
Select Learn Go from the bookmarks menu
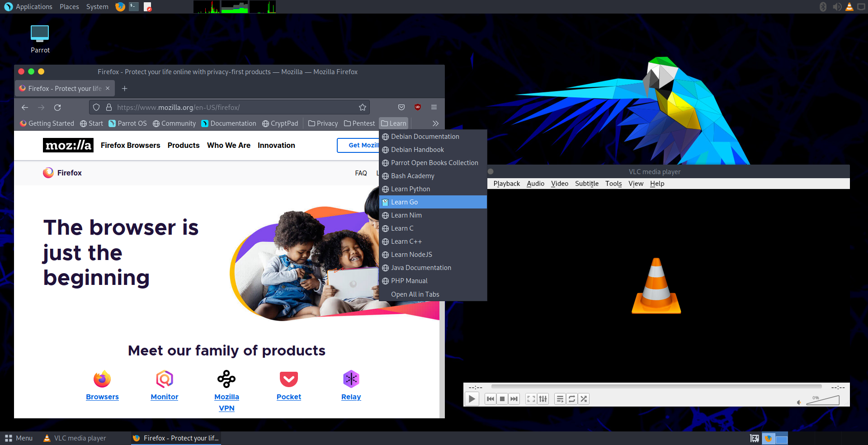click(x=404, y=202)
